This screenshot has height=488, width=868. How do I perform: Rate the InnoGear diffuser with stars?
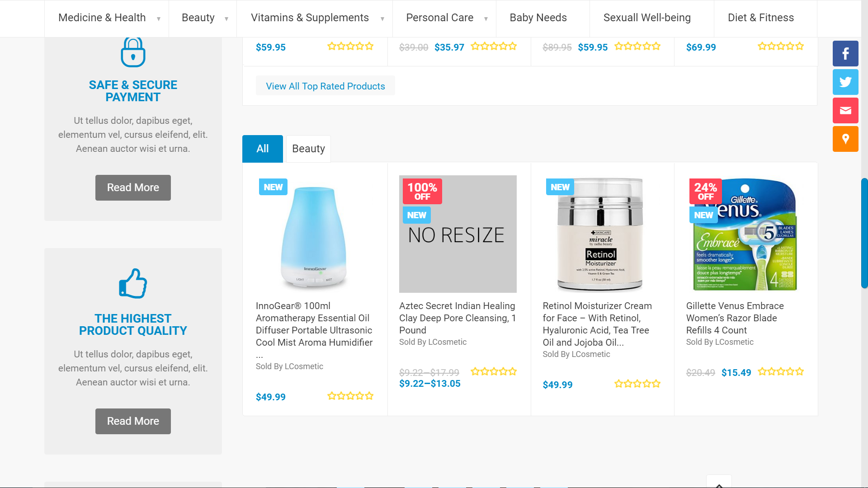[x=350, y=396]
